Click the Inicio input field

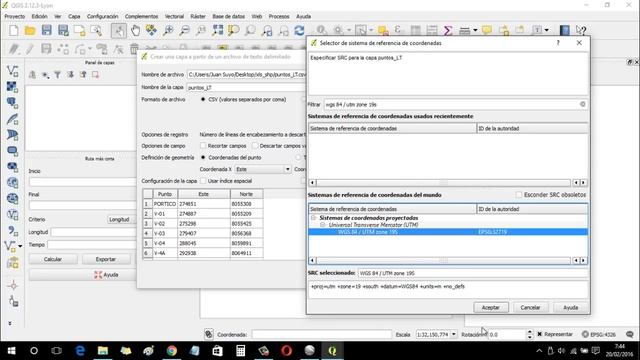82,182
